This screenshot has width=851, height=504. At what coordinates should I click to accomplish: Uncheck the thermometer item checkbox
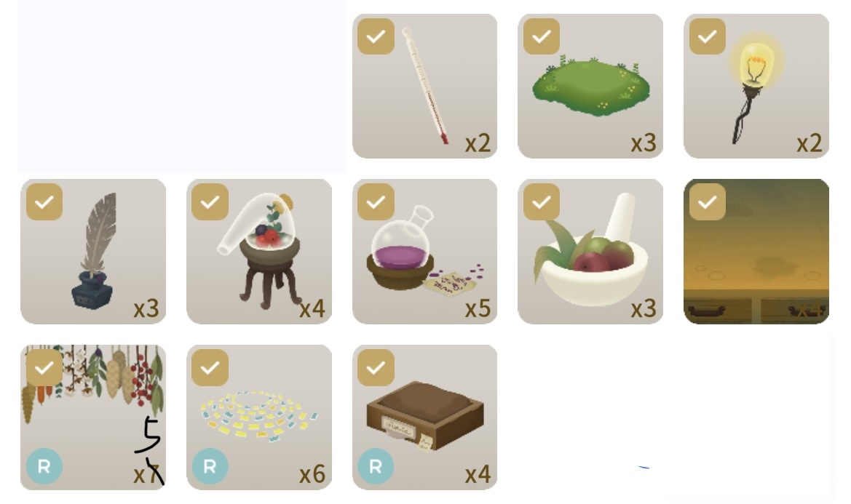click(x=376, y=36)
